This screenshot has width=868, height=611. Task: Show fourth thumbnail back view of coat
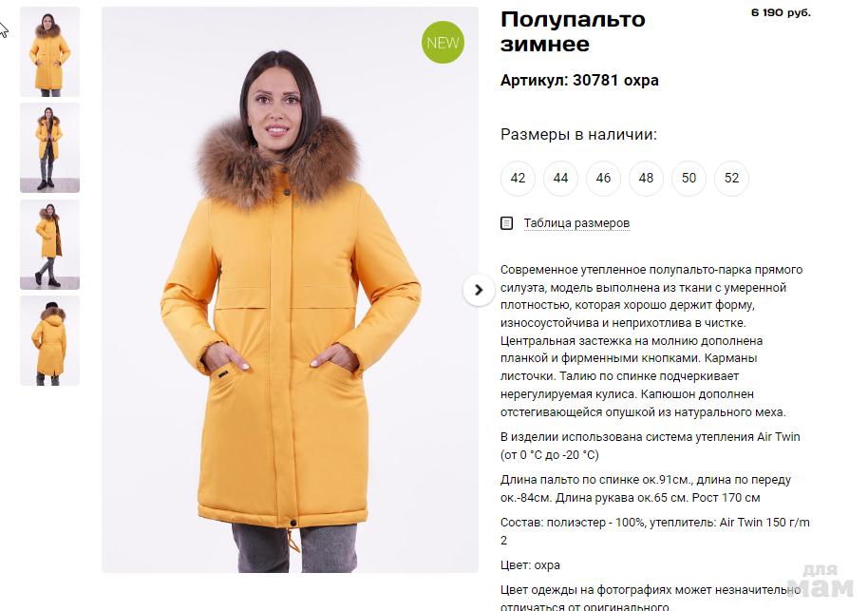coord(49,341)
